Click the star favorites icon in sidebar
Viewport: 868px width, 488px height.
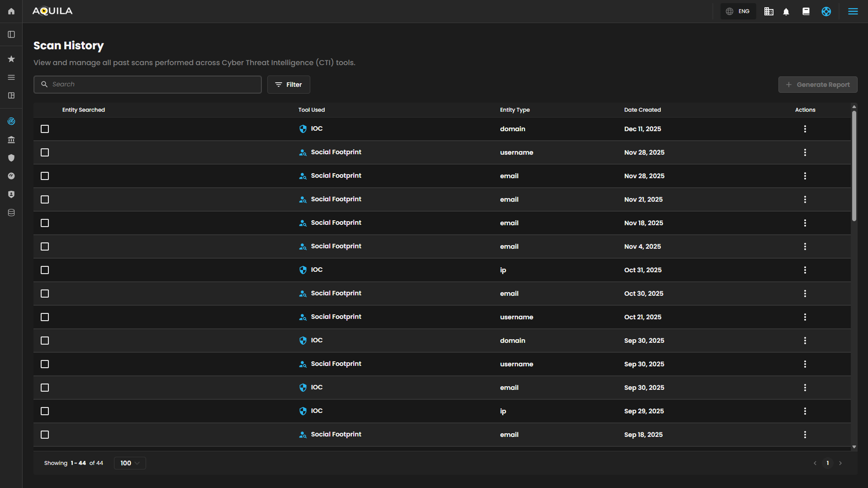click(x=11, y=59)
